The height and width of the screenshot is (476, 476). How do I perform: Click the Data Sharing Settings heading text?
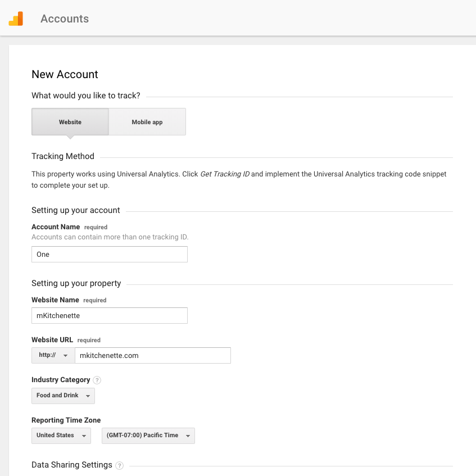(x=72, y=465)
